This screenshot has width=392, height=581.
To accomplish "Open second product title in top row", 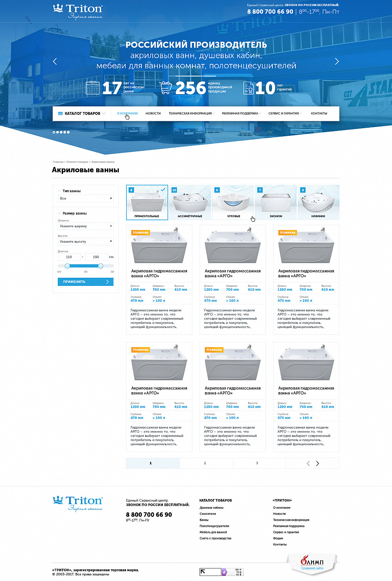I will point(233,273).
